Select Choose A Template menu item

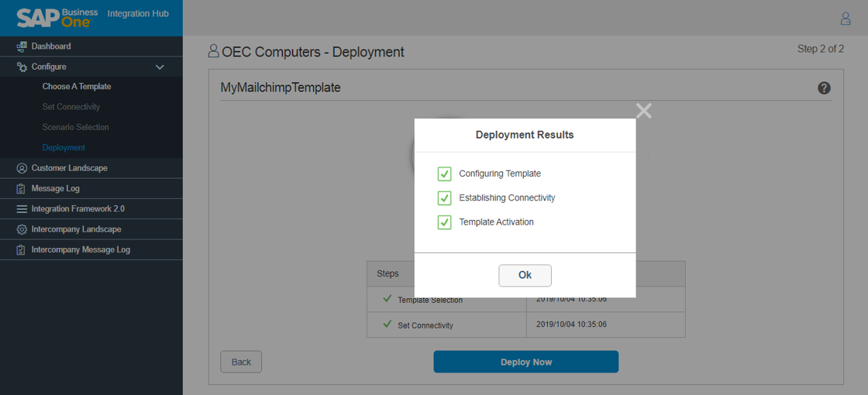tap(77, 87)
